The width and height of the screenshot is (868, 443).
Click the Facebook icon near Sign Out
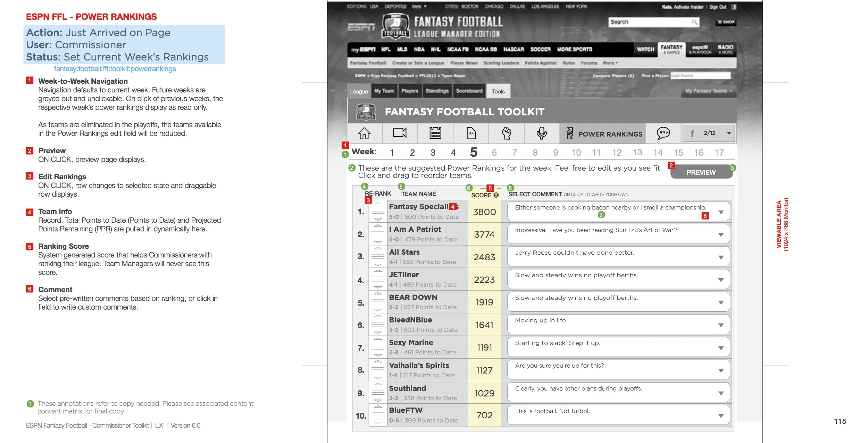734,7
